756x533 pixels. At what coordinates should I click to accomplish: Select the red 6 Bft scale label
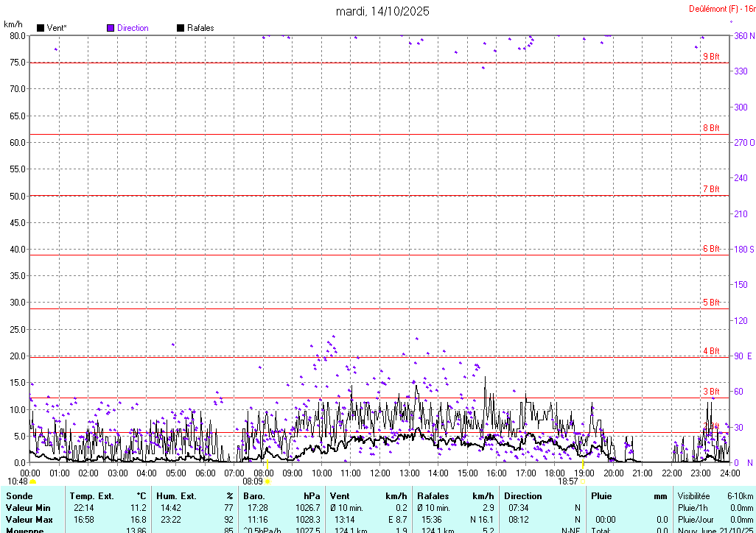click(710, 249)
